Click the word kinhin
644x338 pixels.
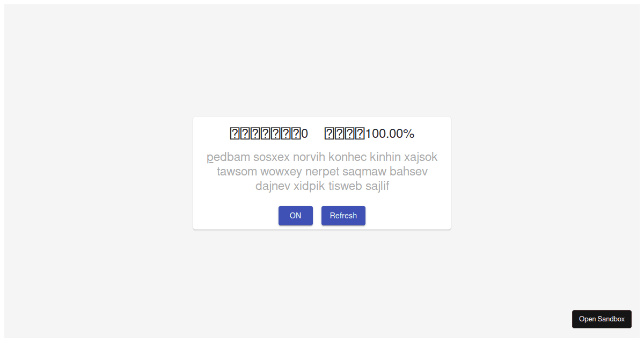click(386, 157)
